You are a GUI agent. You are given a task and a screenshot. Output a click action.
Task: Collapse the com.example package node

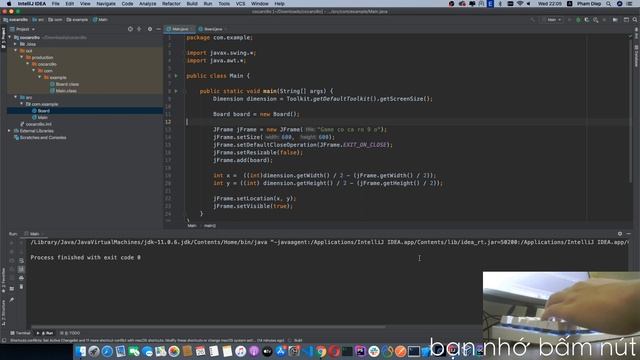click(x=22, y=104)
